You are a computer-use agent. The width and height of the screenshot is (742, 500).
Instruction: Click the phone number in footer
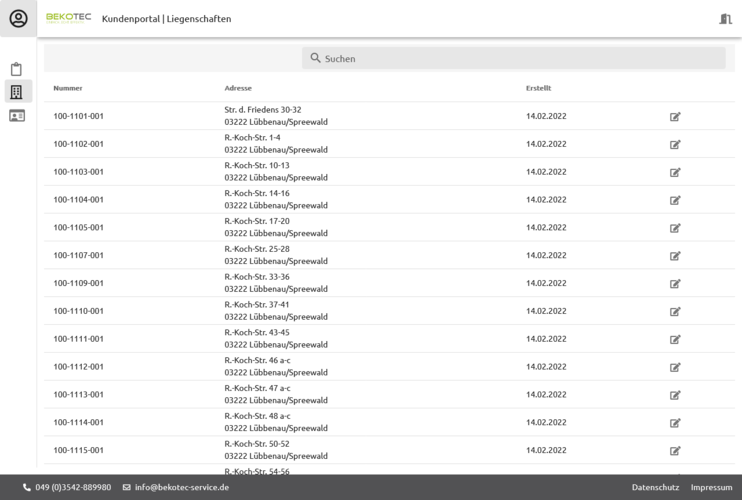(73, 488)
